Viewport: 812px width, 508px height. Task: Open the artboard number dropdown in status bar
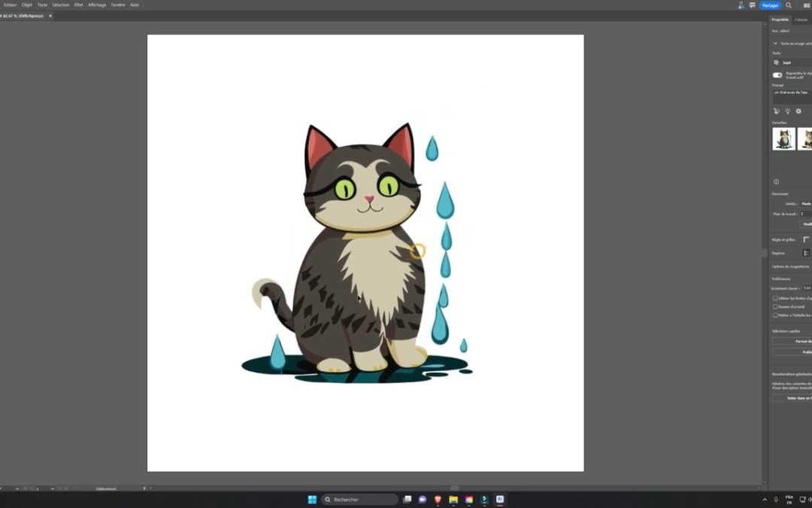[53, 488]
